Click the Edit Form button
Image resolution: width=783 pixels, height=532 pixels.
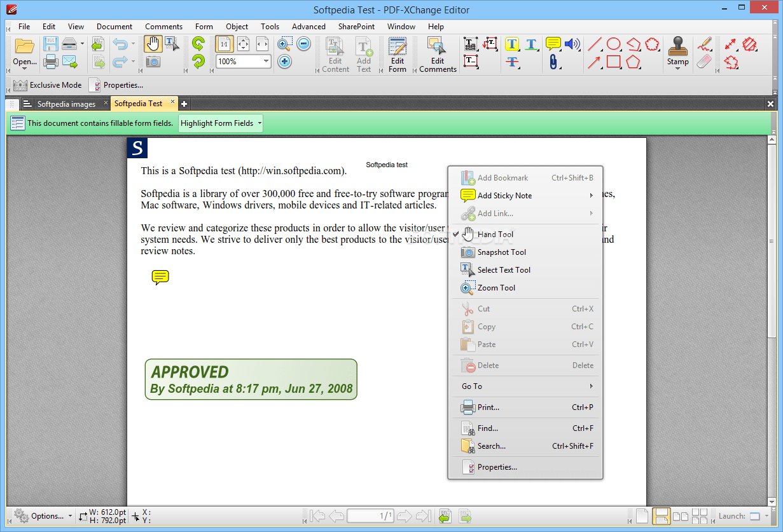pyautogui.click(x=398, y=55)
